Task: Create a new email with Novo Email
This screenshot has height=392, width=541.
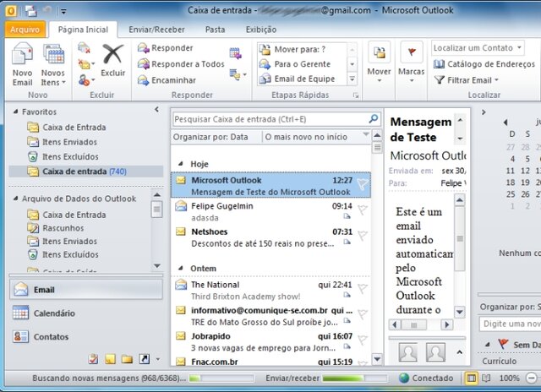Action: click(x=23, y=64)
